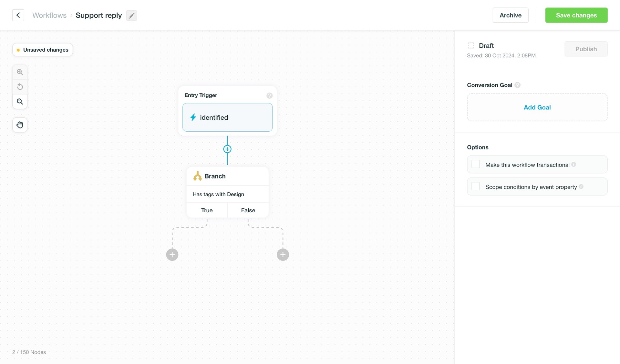
Task: Click the Save changes button
Action: pos(576,15)
